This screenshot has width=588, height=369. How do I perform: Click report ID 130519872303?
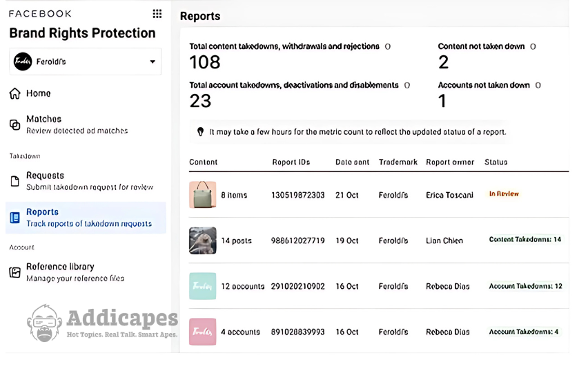pyautogui.click(x=297, y=195)
